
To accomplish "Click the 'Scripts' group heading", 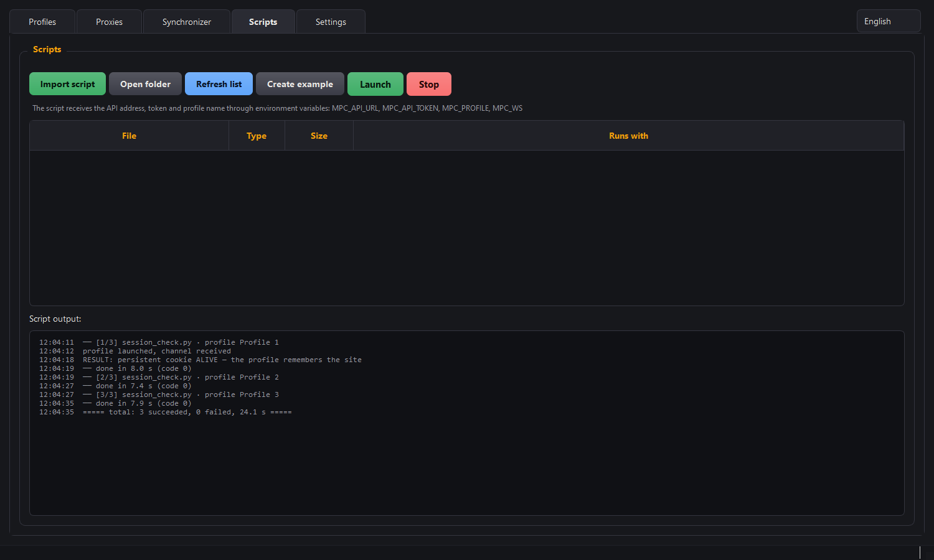I will click(47, 49).
